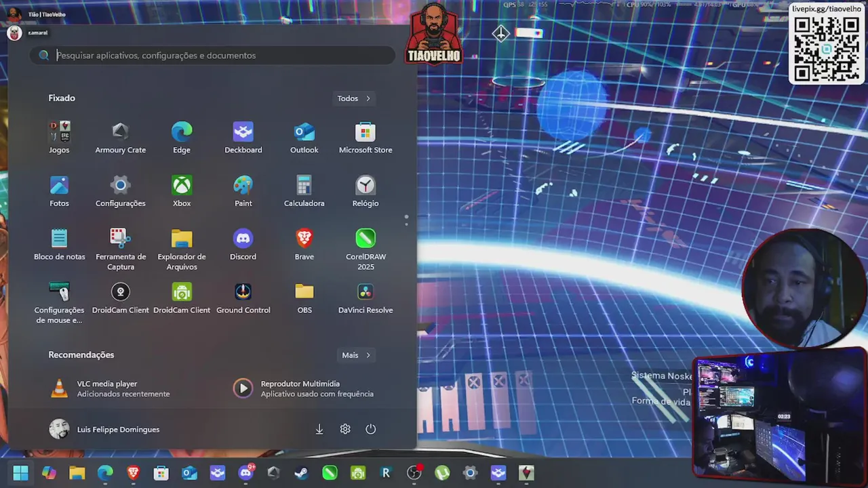Open the Downloads folder shortcut beside settings
868x488 pixels.
click(x=319, y=429)
